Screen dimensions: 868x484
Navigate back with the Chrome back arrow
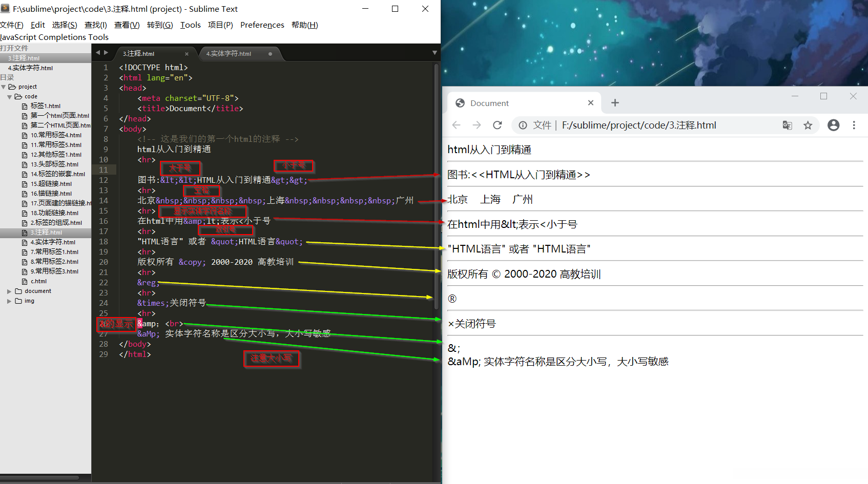pyautogui.click(x=456, y=125)
